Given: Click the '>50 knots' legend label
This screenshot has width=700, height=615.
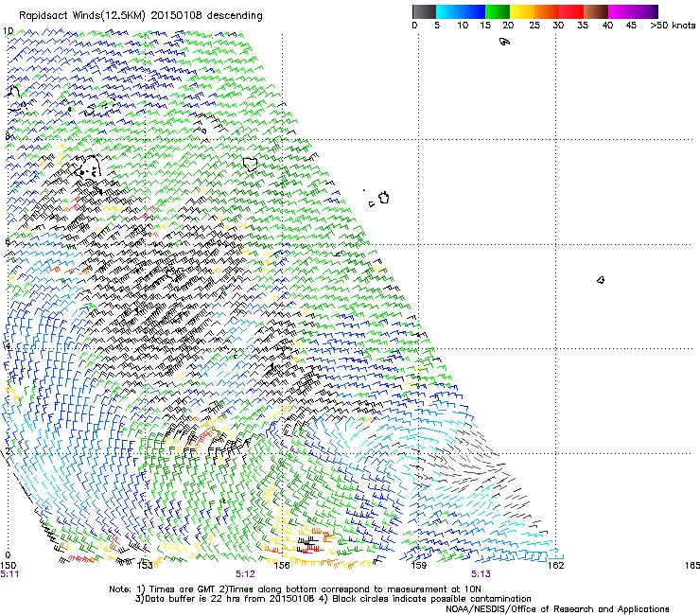Looking at the screenshot, I should [673, 26].
